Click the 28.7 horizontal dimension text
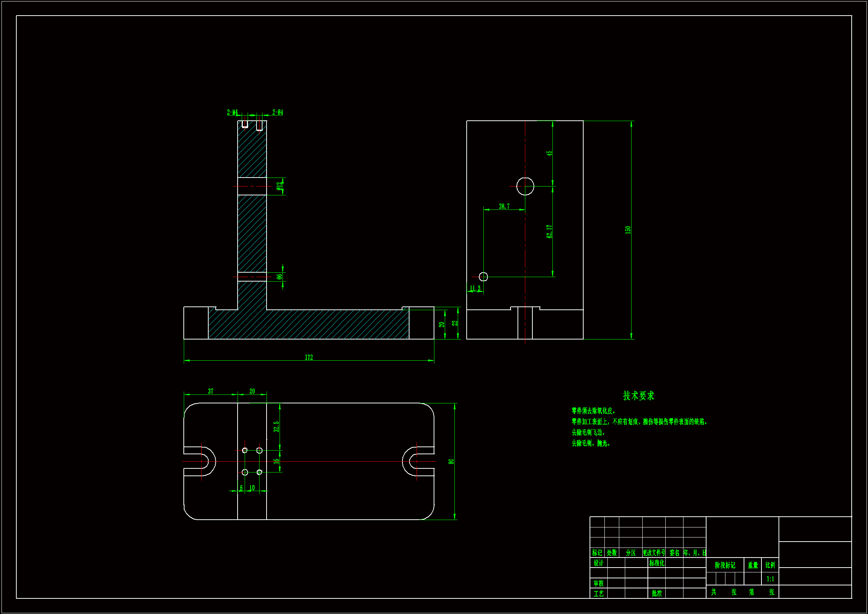 504,206
